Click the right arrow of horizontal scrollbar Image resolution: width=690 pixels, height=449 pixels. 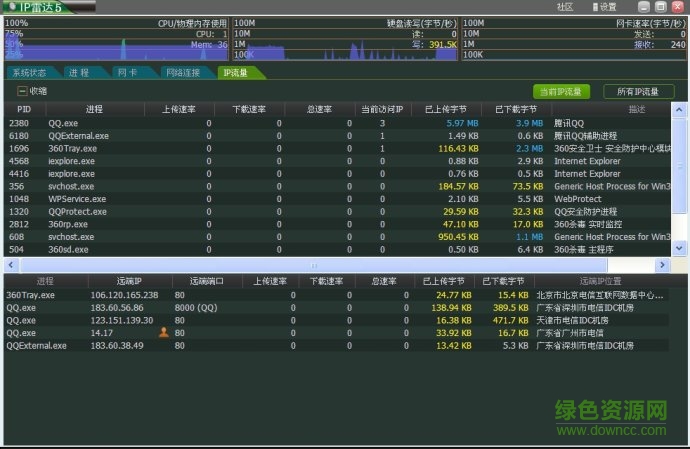point(662,265)
